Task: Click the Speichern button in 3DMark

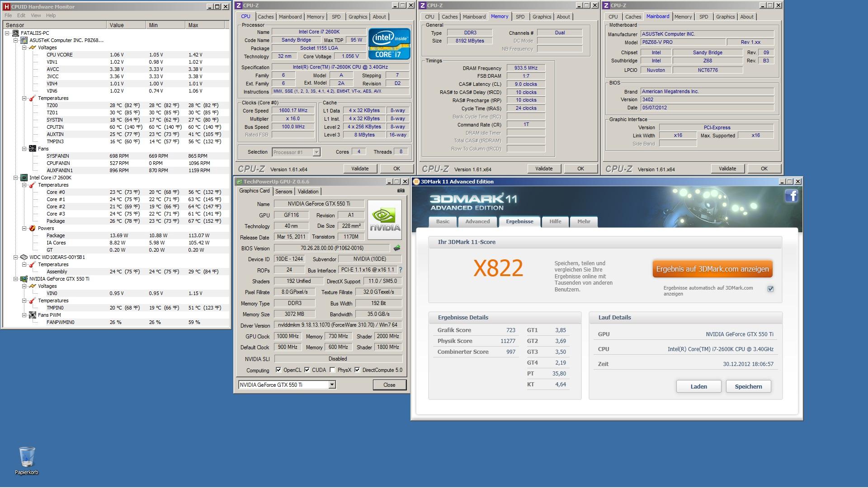Action: 748,386
